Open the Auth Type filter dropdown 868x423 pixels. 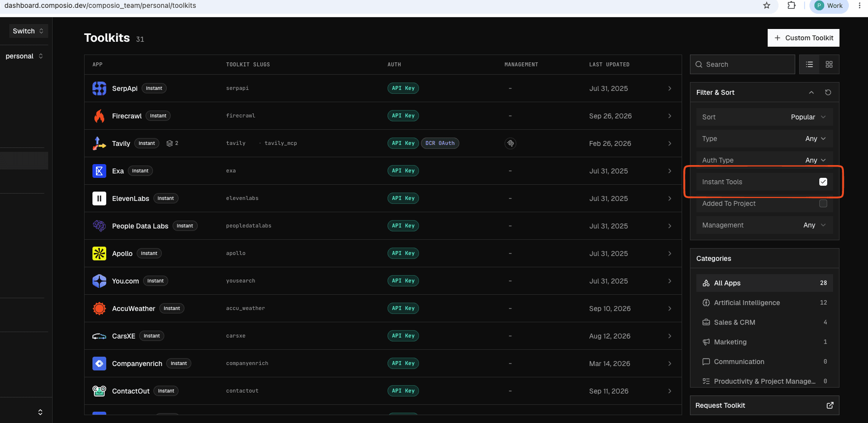coord(765,160)
